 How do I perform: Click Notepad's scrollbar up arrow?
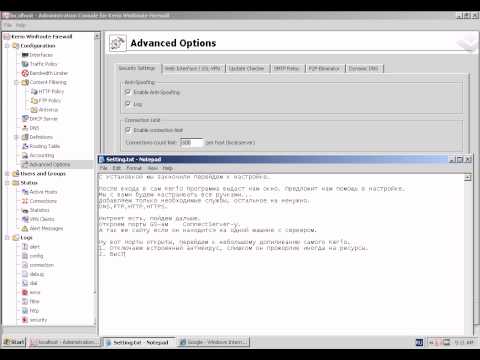(468, 177)
